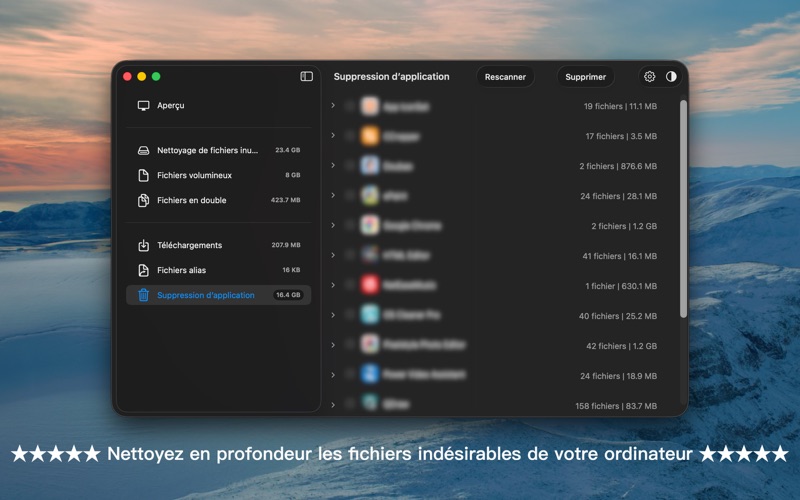800x500 pixels.
Task: Click the 423.7 MB size label
Action: click(x=286, y=200)
